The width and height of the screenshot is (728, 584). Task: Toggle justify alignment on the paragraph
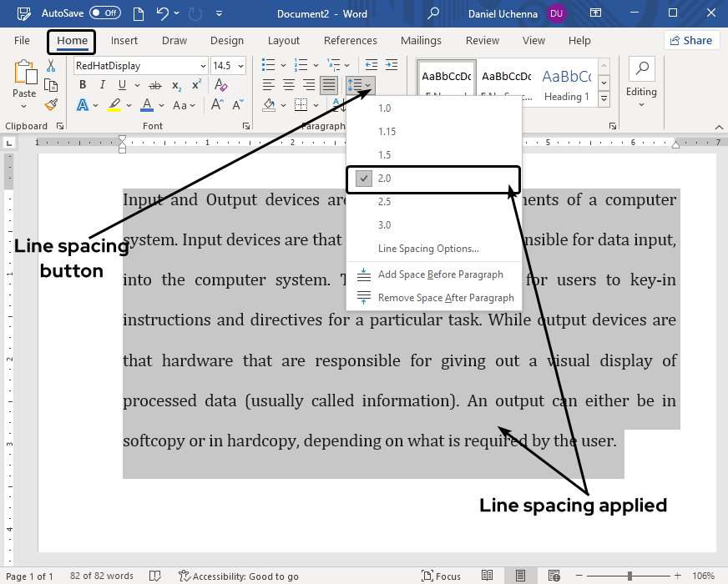pos(328,84)
